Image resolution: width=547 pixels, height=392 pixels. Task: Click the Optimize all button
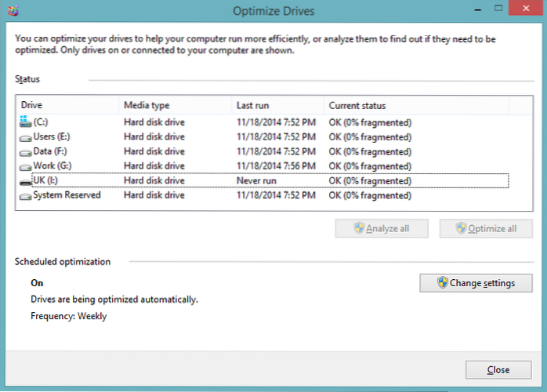[486, 229]
